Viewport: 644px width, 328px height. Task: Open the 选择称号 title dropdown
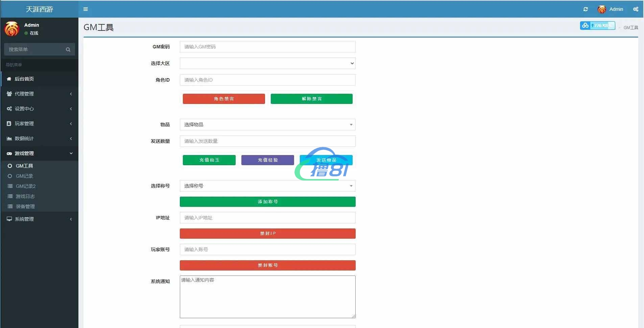click(x=267, y=186)
